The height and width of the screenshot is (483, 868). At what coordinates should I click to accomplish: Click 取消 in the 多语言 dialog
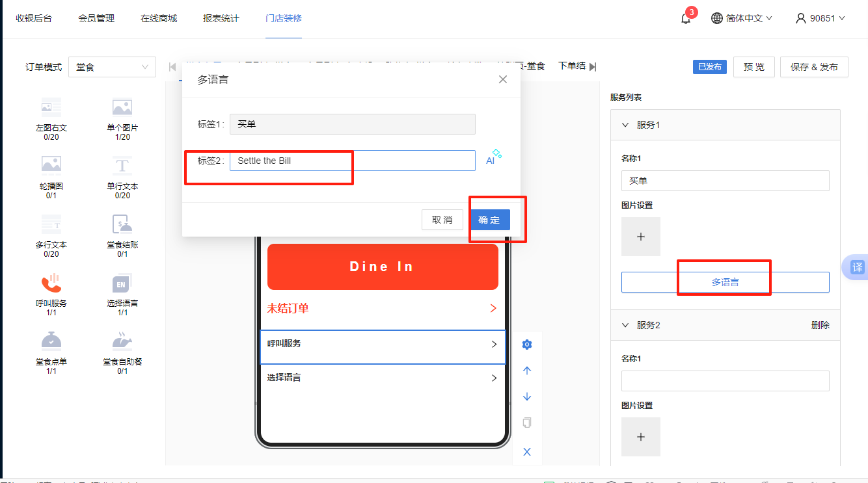pyautogui.click(x=442, y=220)
